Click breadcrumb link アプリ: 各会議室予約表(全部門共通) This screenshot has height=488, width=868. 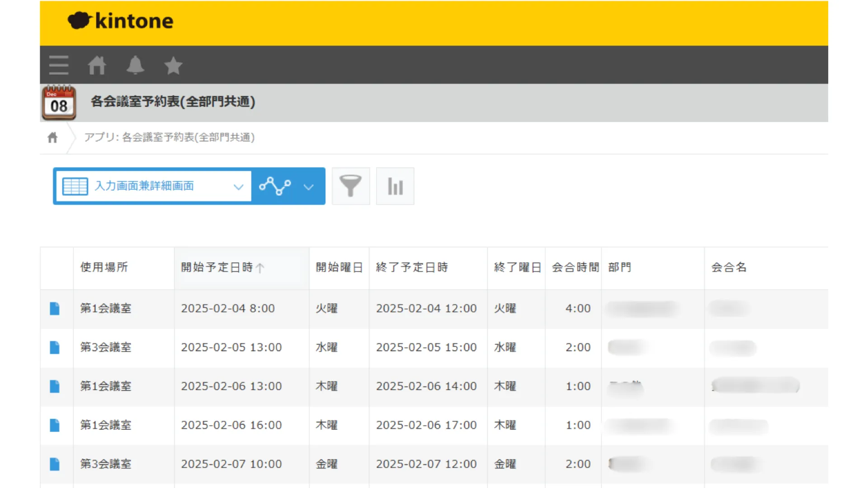170,137
